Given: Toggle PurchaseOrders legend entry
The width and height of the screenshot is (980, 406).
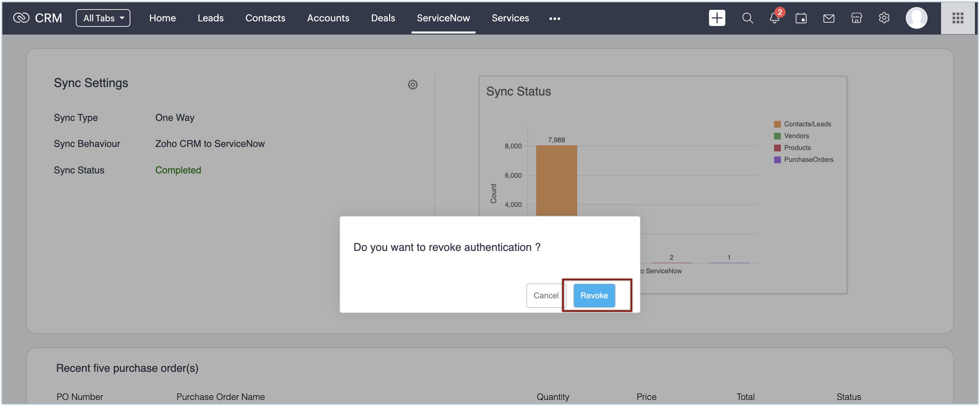Looking at the screenshot, I should [808, 159].
